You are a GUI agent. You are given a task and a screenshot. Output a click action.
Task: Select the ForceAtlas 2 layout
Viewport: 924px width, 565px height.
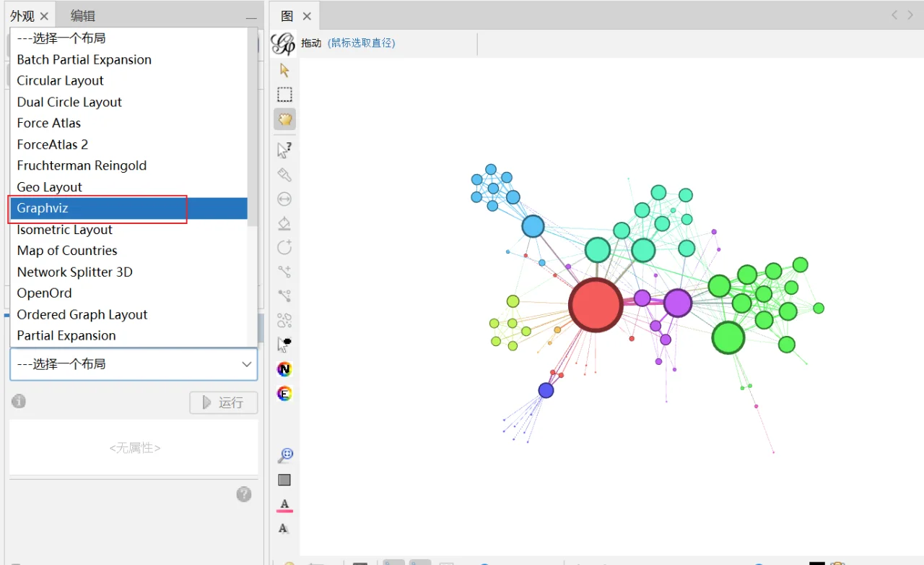[128, 145]
